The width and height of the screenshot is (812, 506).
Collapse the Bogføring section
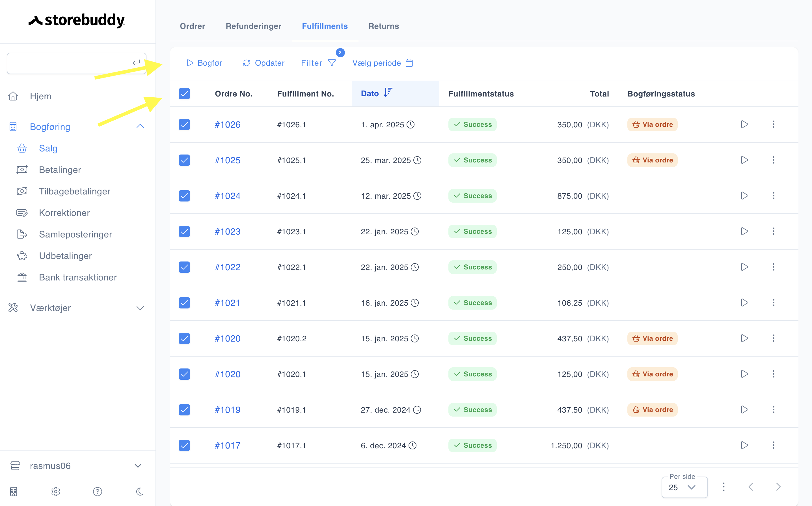pos(140,126)
